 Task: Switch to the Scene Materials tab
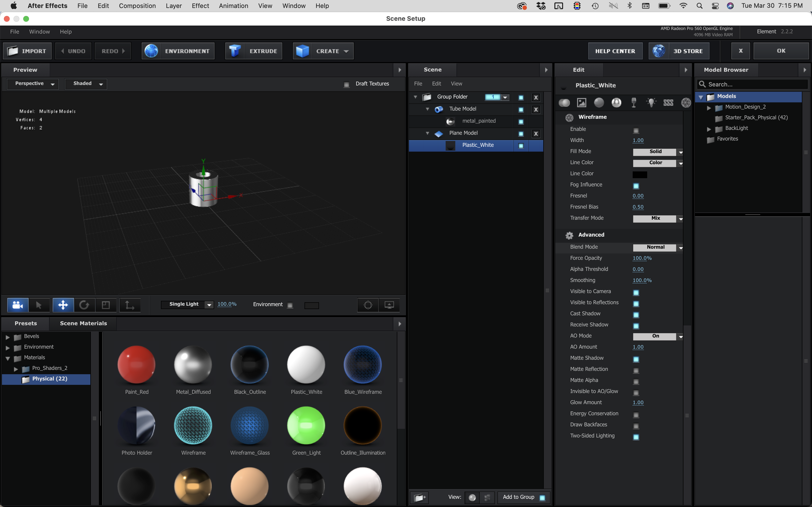click(x=83, y=323)
